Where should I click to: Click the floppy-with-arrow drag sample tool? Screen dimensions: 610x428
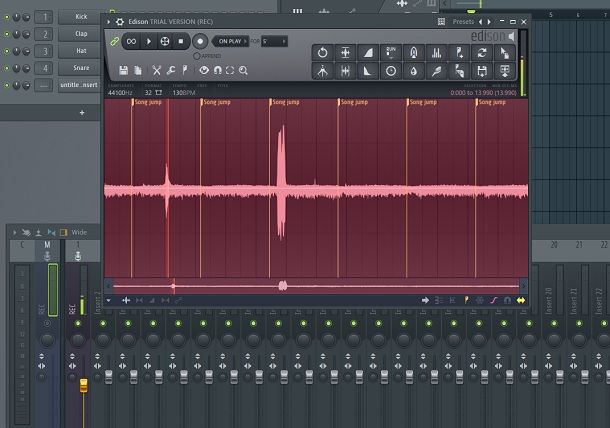tap(482, 71)
